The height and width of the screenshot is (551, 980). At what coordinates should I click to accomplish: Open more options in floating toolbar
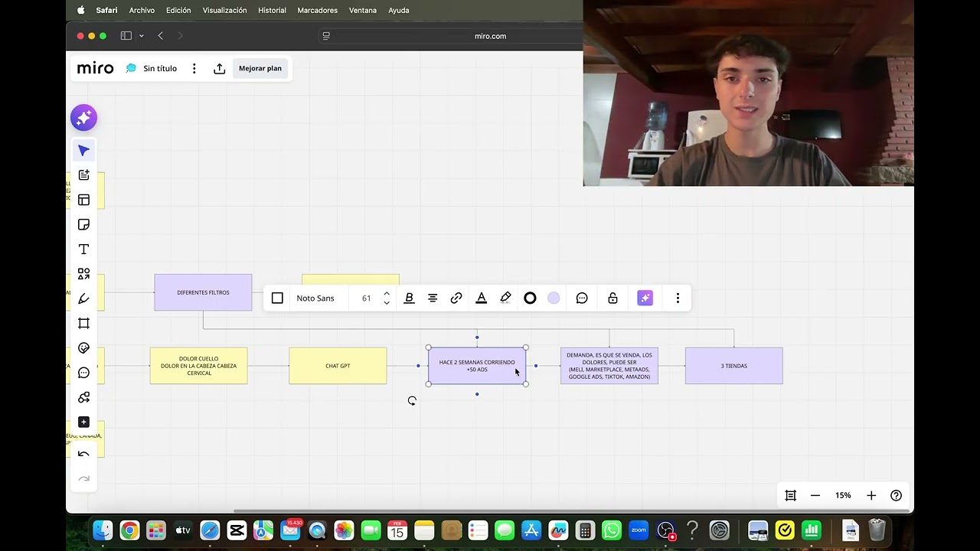(678, 298)
